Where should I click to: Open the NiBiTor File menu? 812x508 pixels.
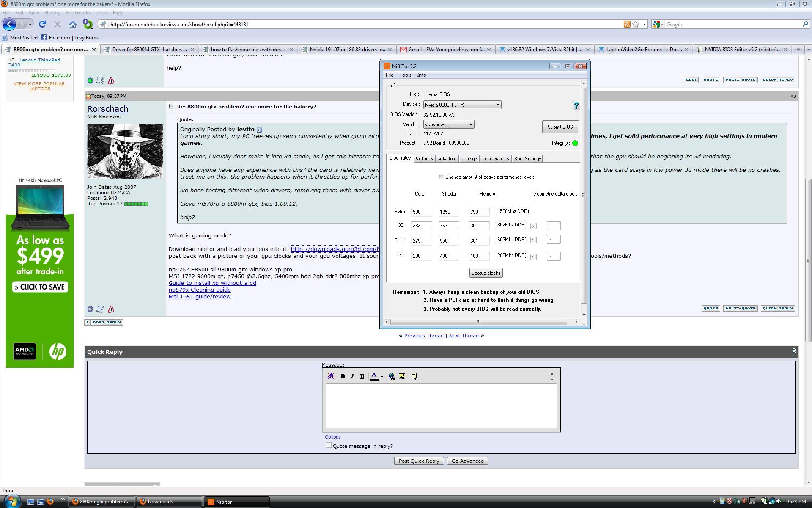point(390,75)
